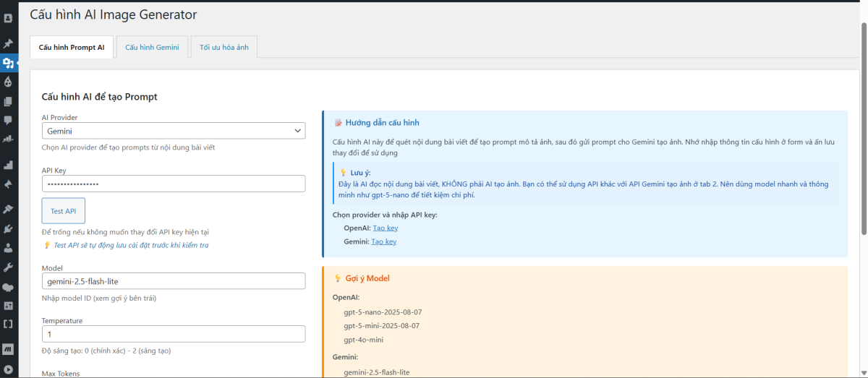Open Media library icon in sidebar

tap(8, 63)
